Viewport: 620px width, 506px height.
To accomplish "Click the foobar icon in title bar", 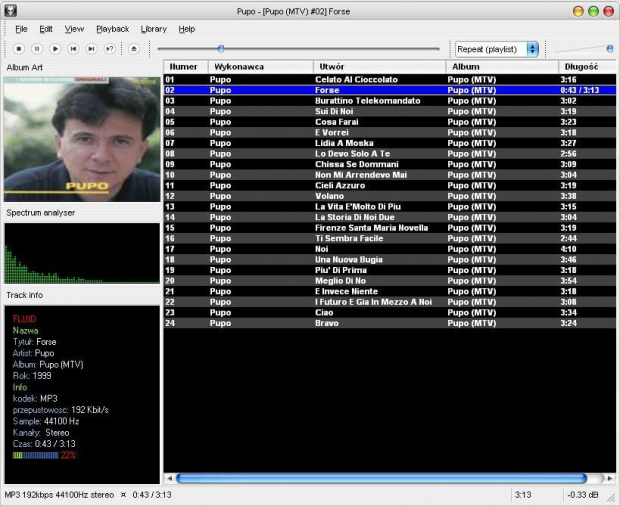I will click(x=10, y=10).
